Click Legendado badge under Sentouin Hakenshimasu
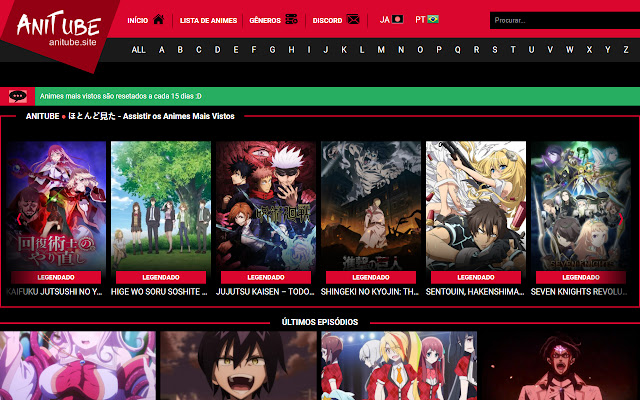640x400 pixels. click(x=476, y=277)
